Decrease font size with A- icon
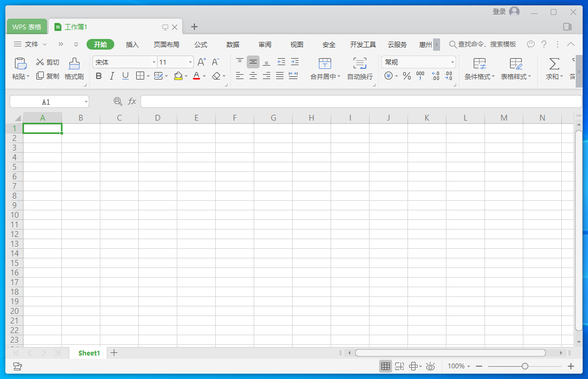 216,62
